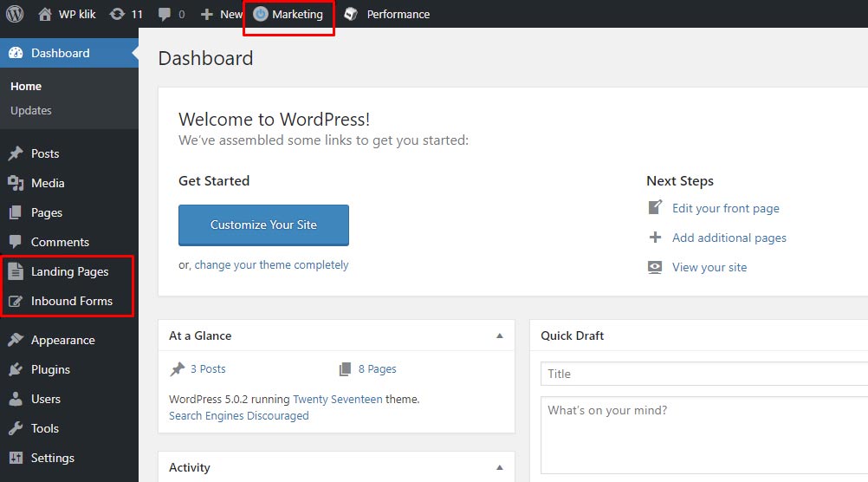Open the Marketing menu in admin bar
The width and height of the screenshot is (868, 482).
click(288, 14)
